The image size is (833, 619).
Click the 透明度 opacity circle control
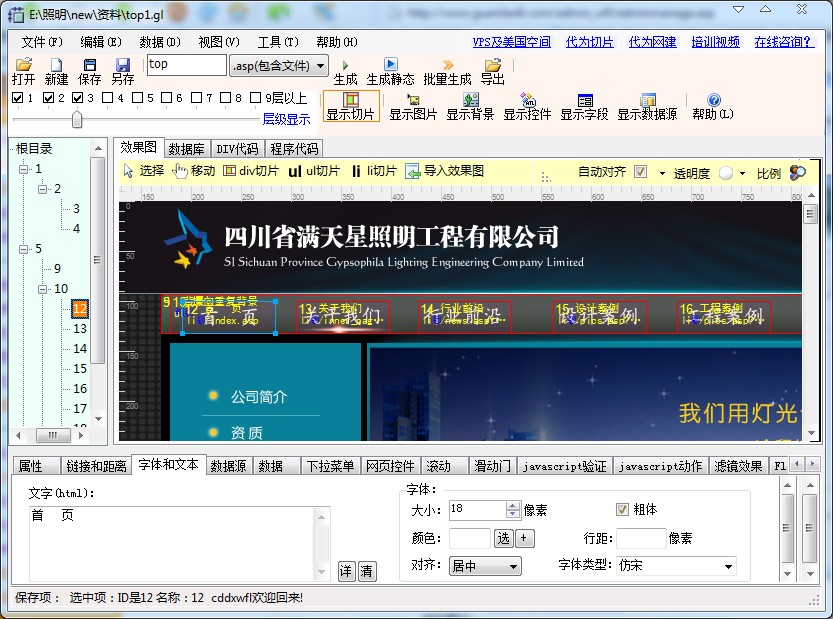pos(726,173)
